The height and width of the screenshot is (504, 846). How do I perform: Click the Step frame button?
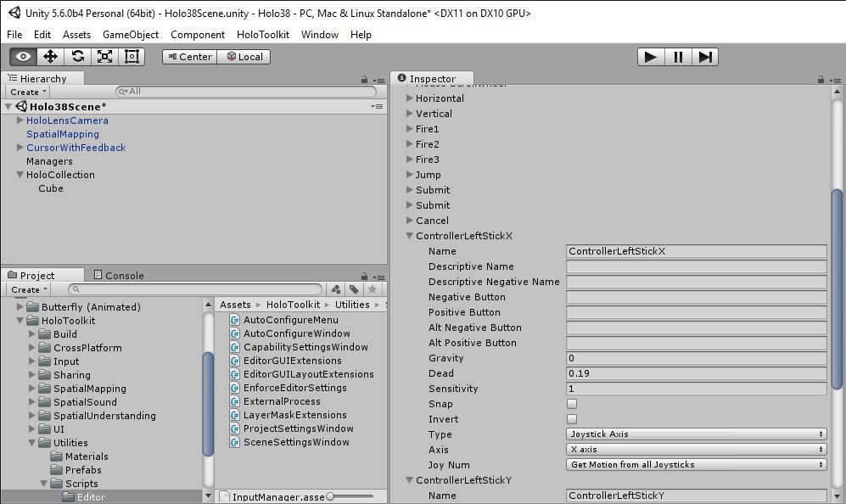pos(705,57)
